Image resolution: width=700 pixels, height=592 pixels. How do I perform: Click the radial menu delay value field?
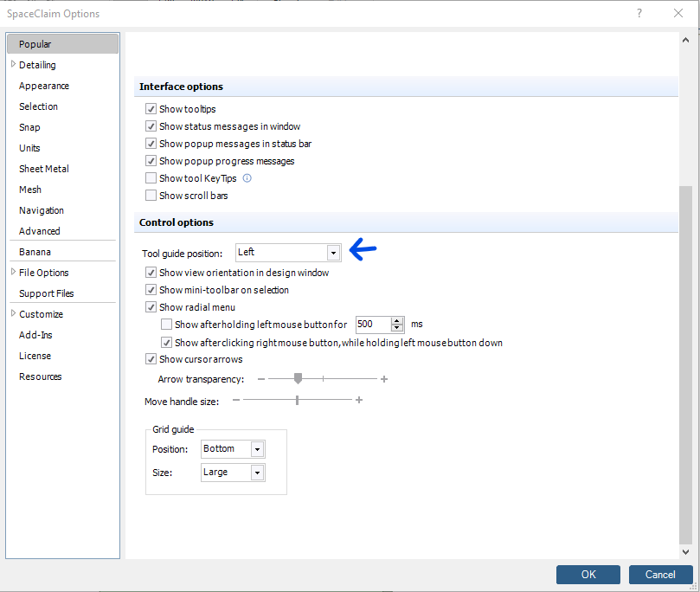click(373, 324)
